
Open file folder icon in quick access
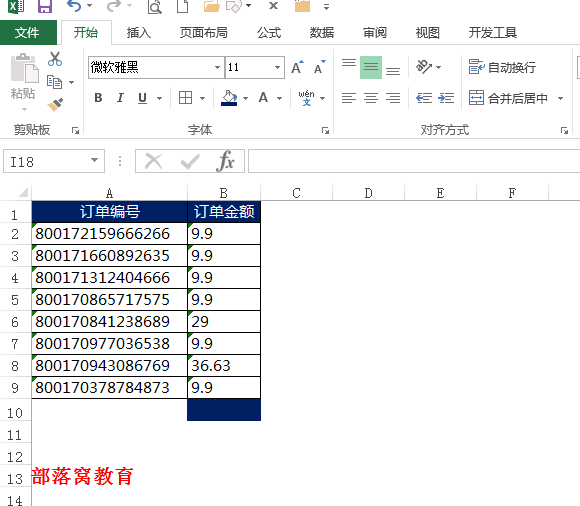point(212,6)
